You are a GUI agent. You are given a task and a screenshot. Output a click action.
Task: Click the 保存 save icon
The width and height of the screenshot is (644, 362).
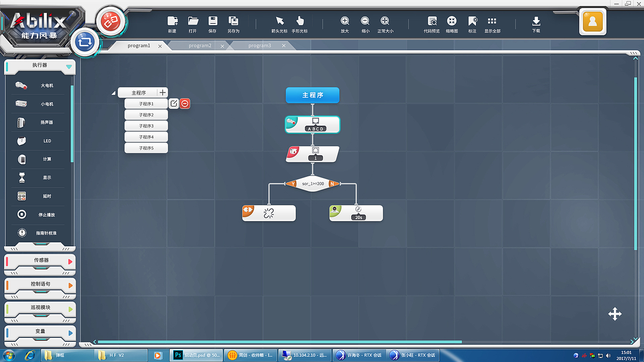pyautogui.click(x=213, y=21)
